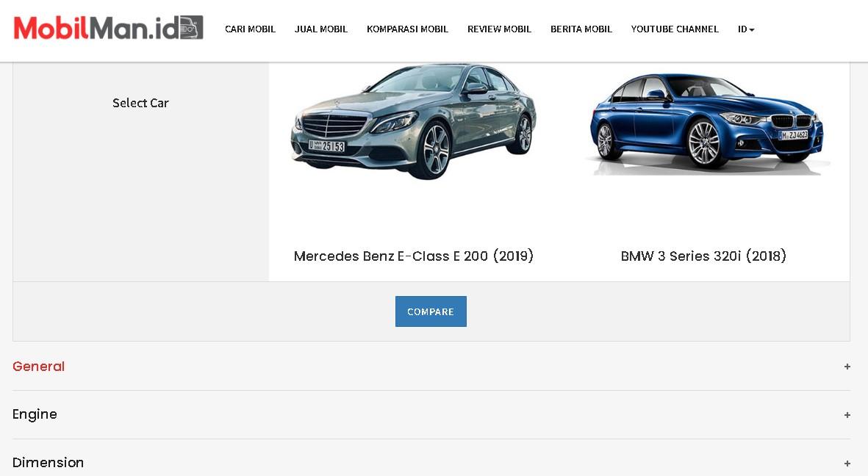Screen dimensions: 868x476
Task: Open the BMW 3 Series 320i link
Action: 703,256
